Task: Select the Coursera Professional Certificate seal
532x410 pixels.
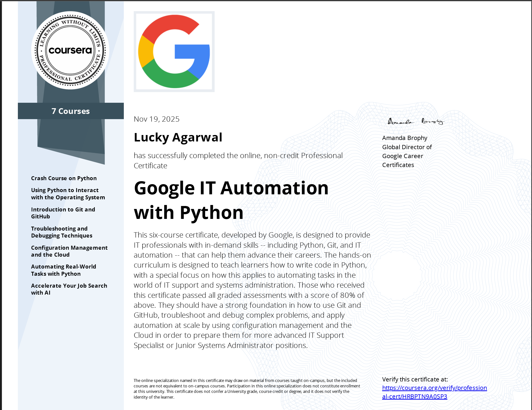Action: (x=71, y=51)
